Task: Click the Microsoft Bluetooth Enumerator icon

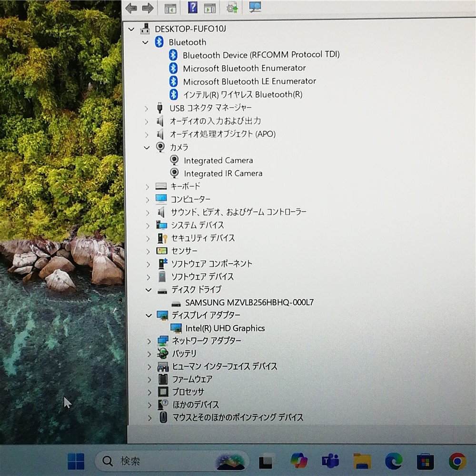Action: [x=173, y=68]
